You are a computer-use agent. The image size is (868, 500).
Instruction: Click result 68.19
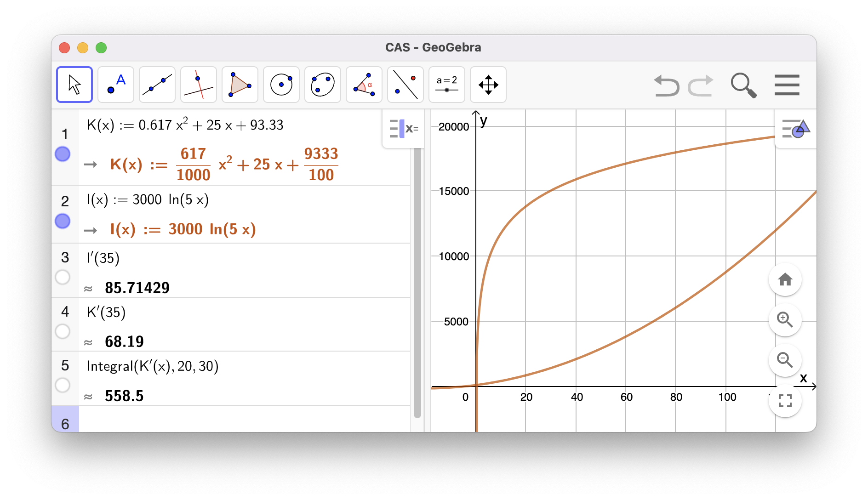(x=124, y=342)
